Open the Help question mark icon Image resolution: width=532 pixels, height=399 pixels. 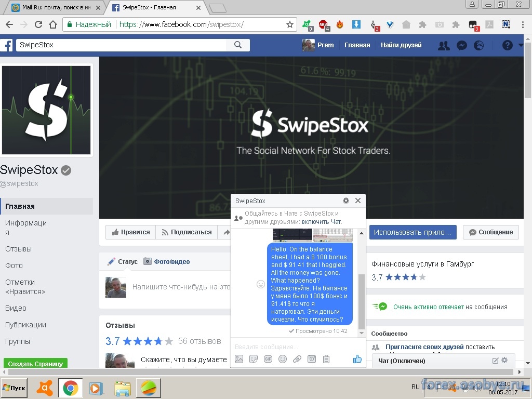pyautogui.click(x=507, y=45)
